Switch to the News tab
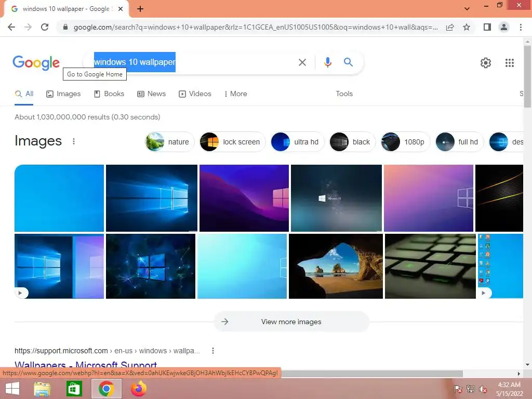 [x=151, y=94]
